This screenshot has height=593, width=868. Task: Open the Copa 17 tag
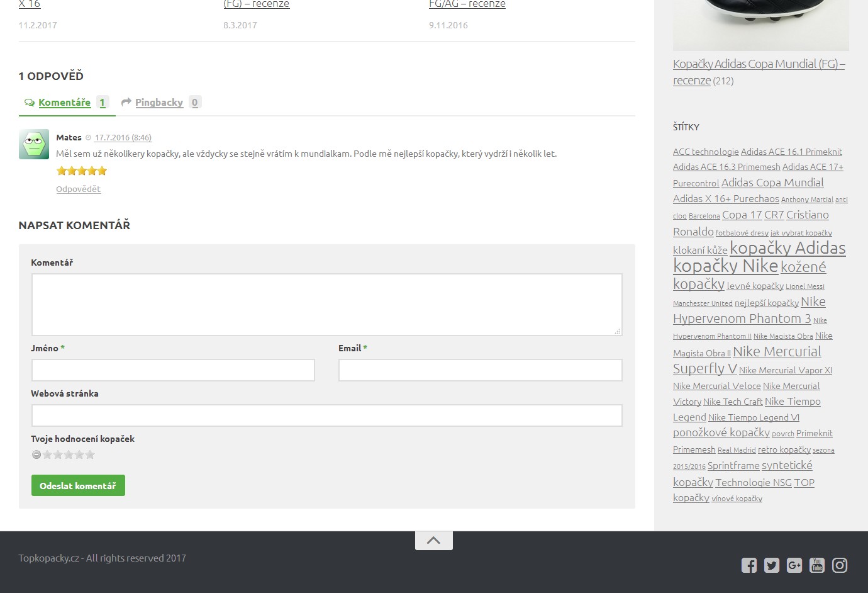point(742,215)
